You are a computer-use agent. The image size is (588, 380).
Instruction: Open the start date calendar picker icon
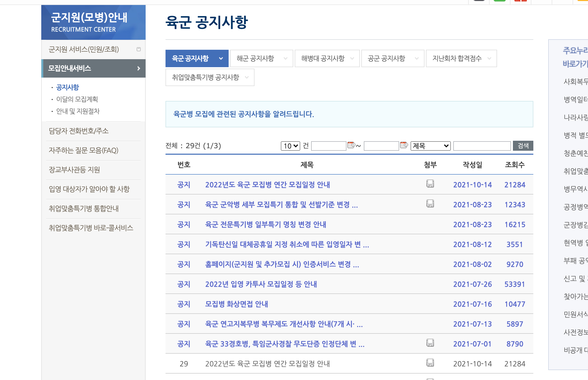(351, 145)
